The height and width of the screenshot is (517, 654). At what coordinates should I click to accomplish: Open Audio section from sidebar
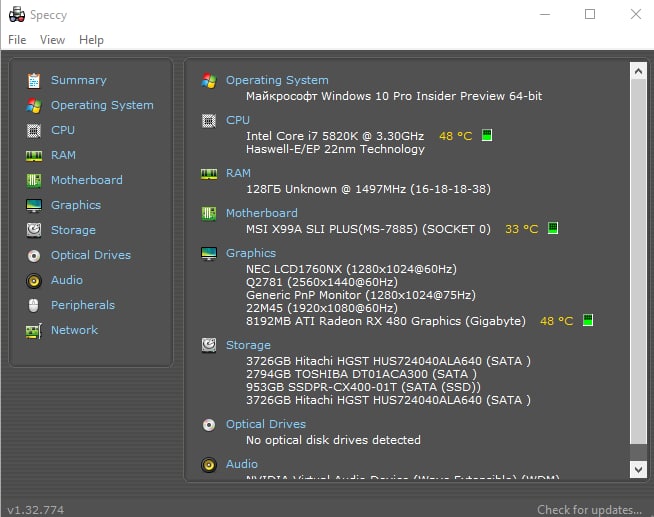pos(67,280)
